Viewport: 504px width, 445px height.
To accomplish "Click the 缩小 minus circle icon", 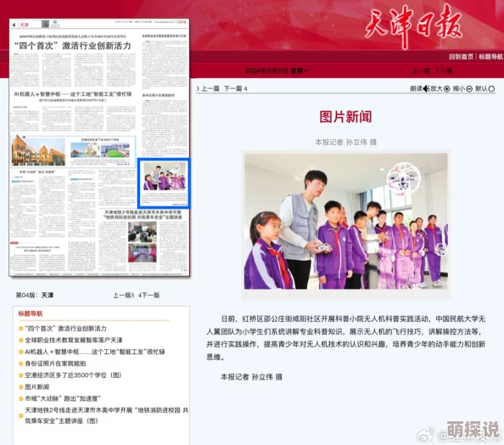I will (469, 89).
